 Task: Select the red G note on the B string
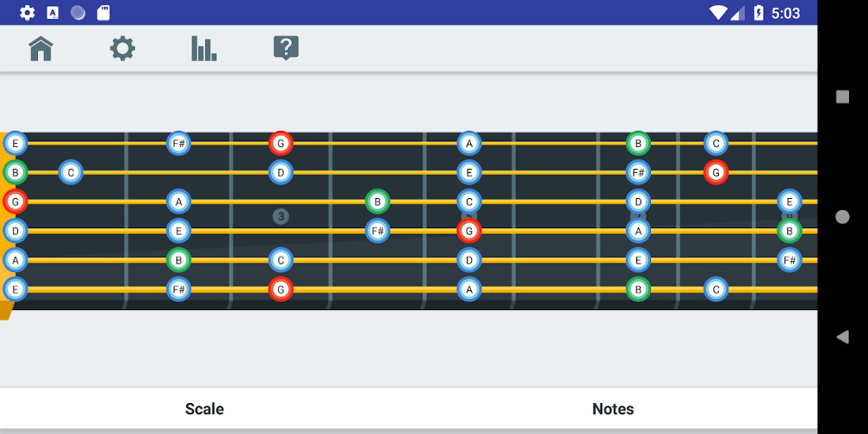pos(716,173)
